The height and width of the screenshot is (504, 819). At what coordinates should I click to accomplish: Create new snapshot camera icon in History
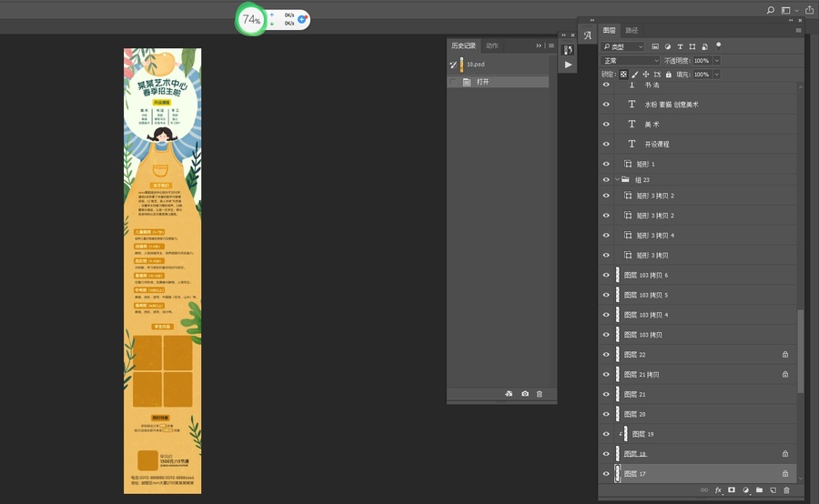(x=525, y=394)
